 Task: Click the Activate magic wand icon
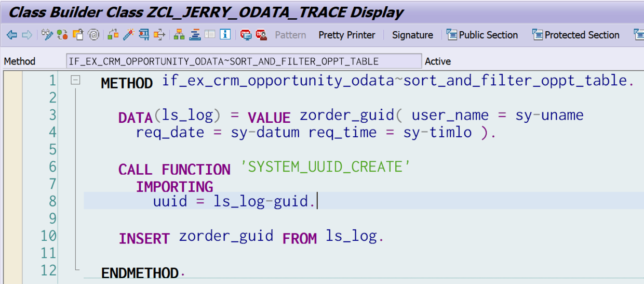pyautogui.click(x=128, y=35)
